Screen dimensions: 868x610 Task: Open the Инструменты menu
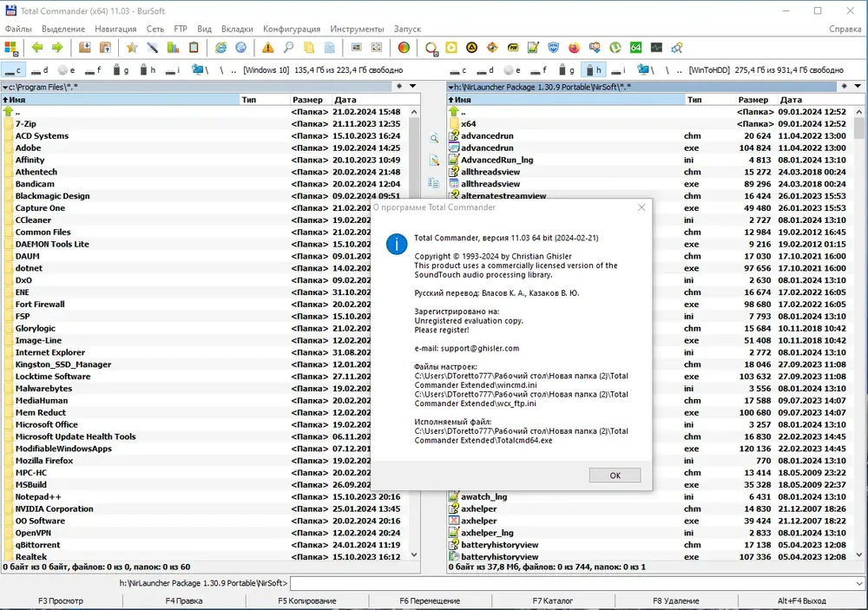tap(357, 29)
